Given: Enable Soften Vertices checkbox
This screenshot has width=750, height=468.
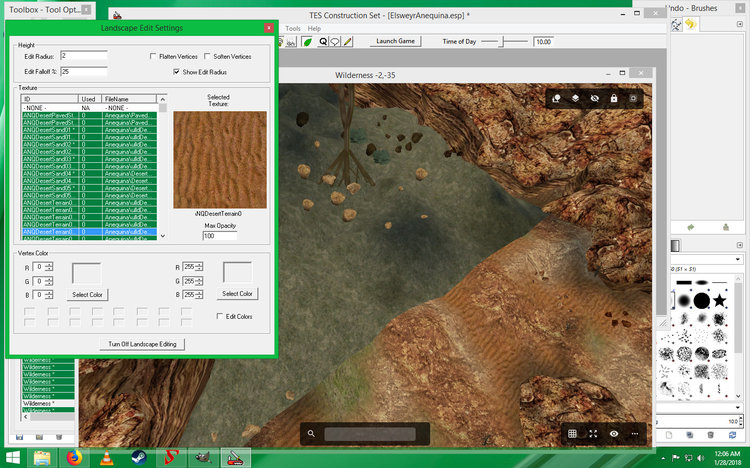Looking at the screenshot, I should [x=207, y=56].
